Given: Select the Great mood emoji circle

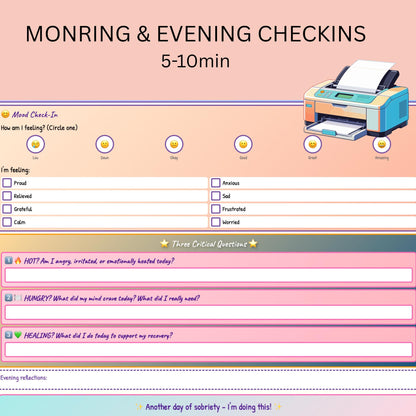Looking at the screenshot, I should [x=312, y=144].
